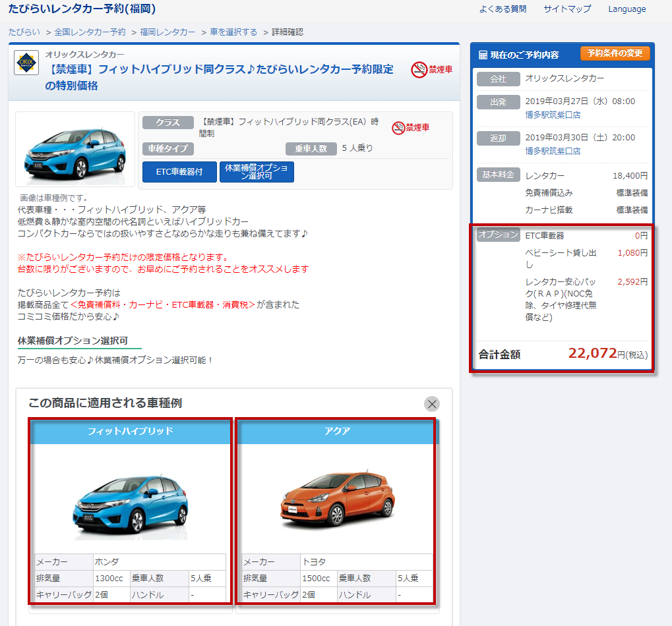672x626 pixels.
Task: Click the total price 22,072円
Action: click(x=608, y=354)
